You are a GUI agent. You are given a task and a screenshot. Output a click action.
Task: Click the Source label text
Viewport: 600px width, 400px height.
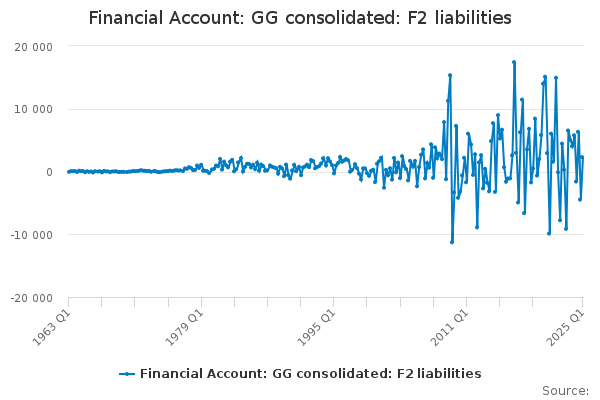coord(565,391)
